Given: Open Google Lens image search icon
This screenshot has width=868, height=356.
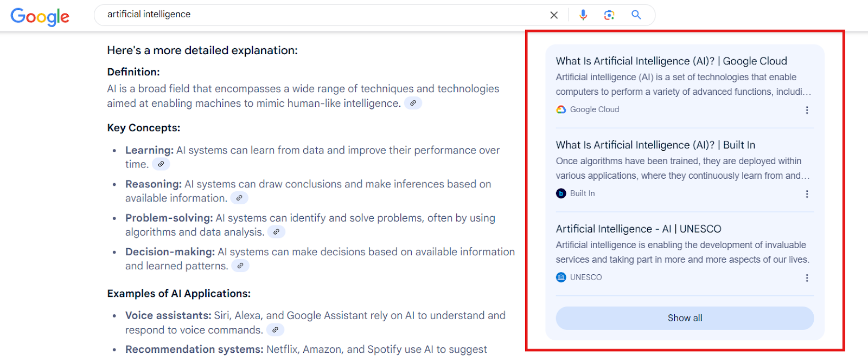Looking at the screenshot, I should pyautogui.click(x=609, y=15).
